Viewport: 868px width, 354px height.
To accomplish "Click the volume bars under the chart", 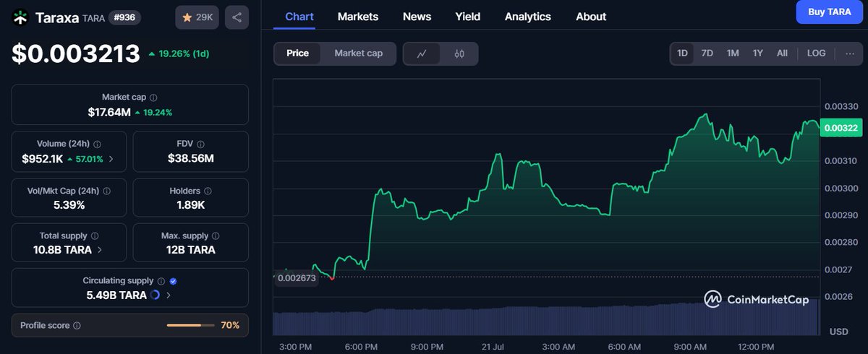I will coord(547,319).
